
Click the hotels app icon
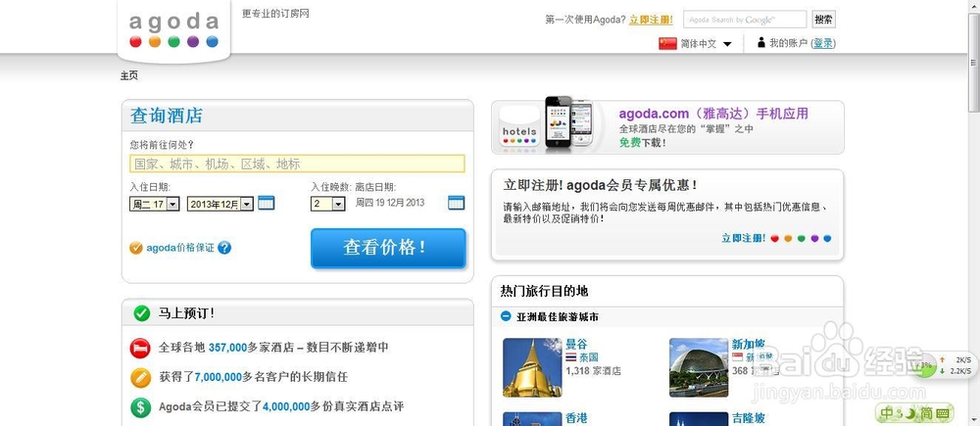(x=519, y=127)
